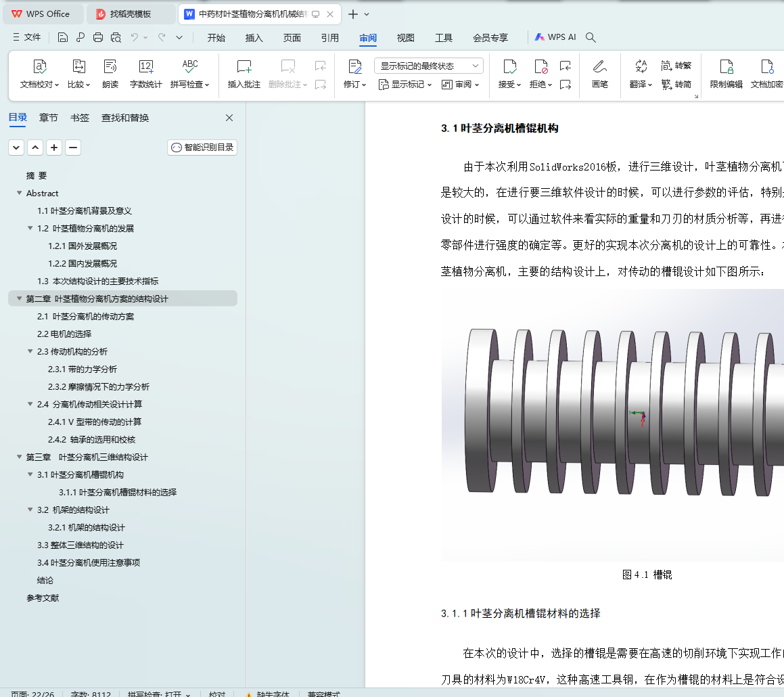Promote outline level with plus button
The height and width of the screenshot is (697, 784).
click(54, 148)
